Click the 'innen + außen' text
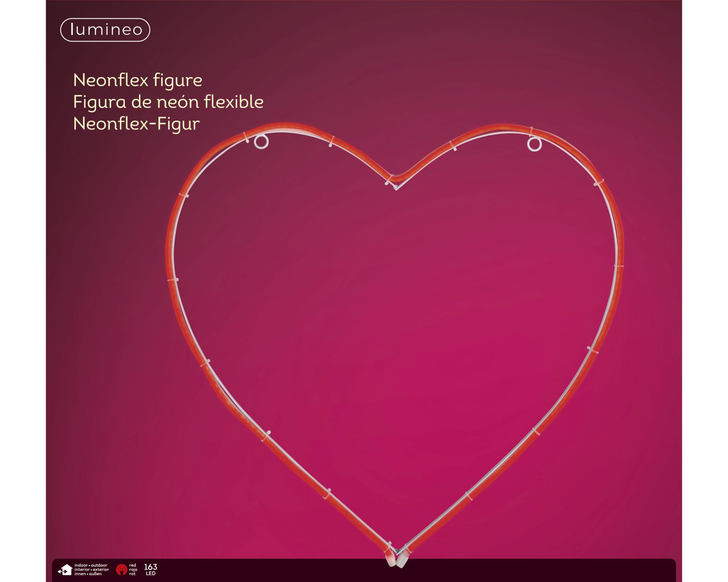 [x=88, y=574]
